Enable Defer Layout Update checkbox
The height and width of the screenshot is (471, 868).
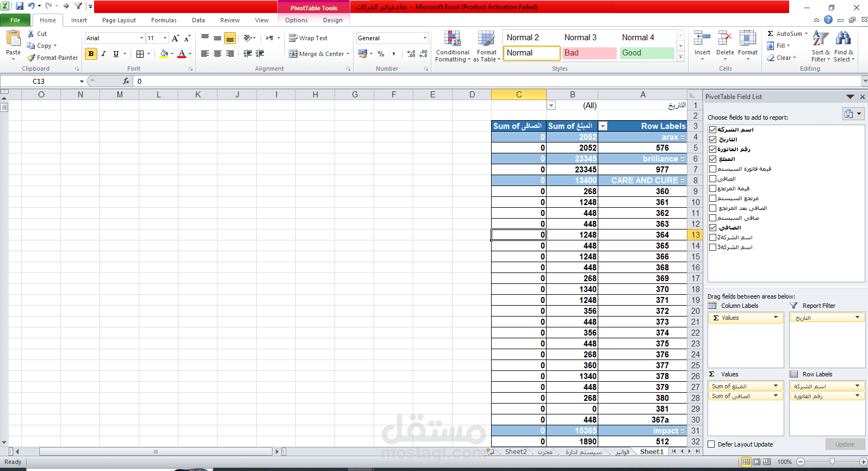coord(711,444)
